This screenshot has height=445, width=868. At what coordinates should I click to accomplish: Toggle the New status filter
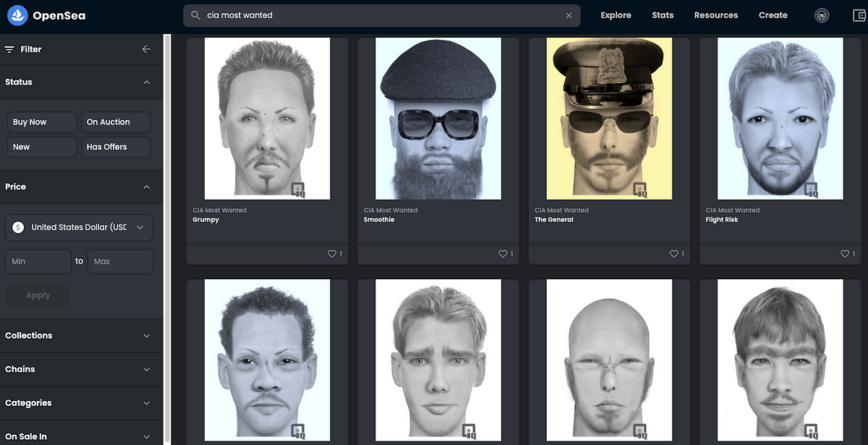pyautogui.click(x=41, y=147)
